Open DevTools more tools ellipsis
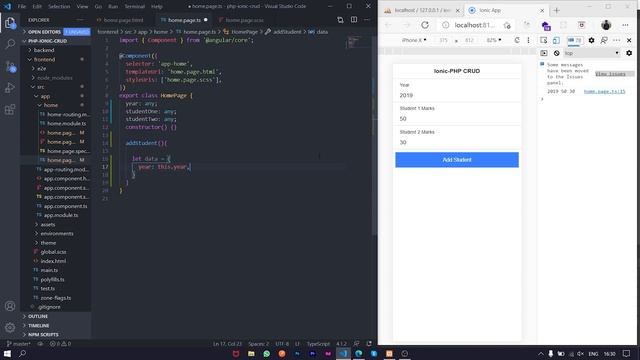 (617, 40)
